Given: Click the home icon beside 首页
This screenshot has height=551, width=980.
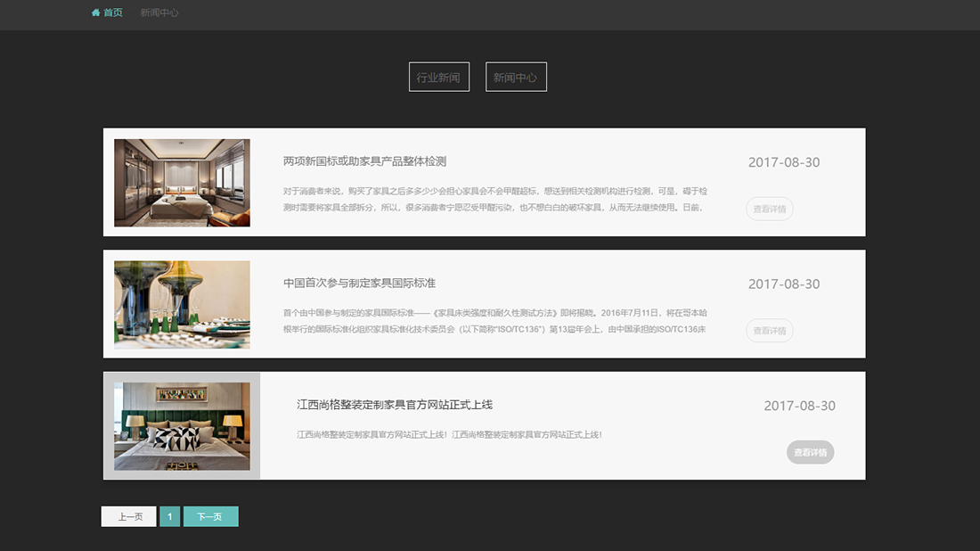Looking at the screenshot, I should click(x=95, y=12).
